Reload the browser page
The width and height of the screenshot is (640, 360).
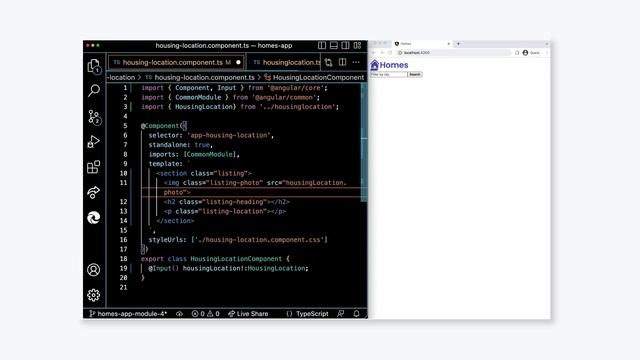[x=390, y=53]
